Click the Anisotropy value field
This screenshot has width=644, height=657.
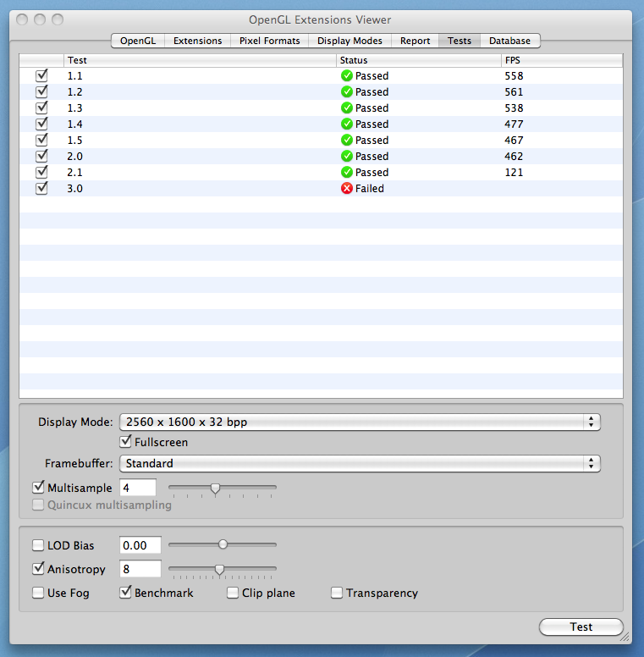click(140, 569)
